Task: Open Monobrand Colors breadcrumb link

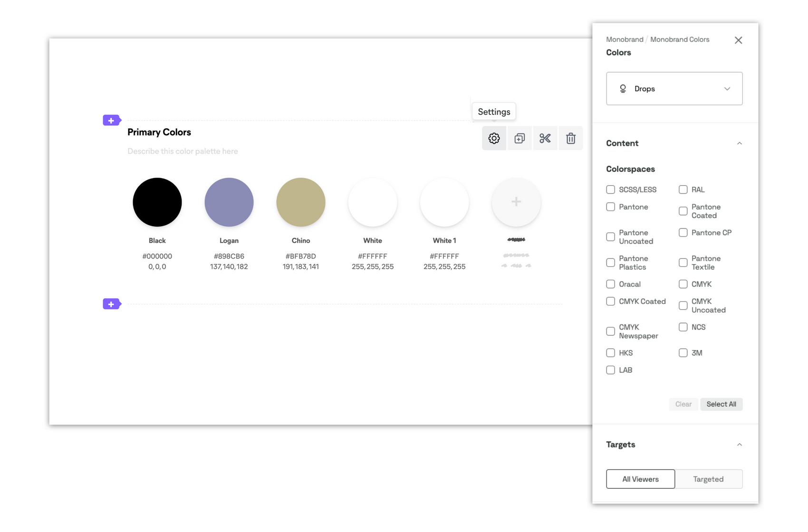Action: click(680, 39)
